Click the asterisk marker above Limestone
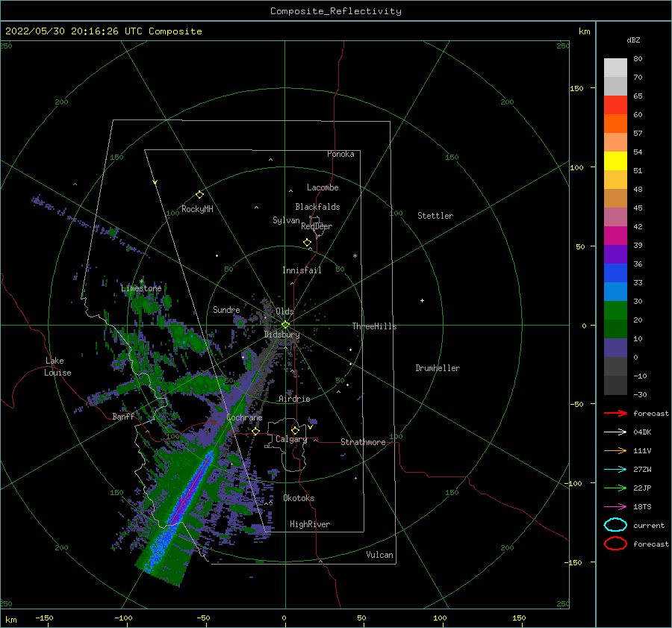This screenshot has height=628, width=672. (x=141, y=282)
